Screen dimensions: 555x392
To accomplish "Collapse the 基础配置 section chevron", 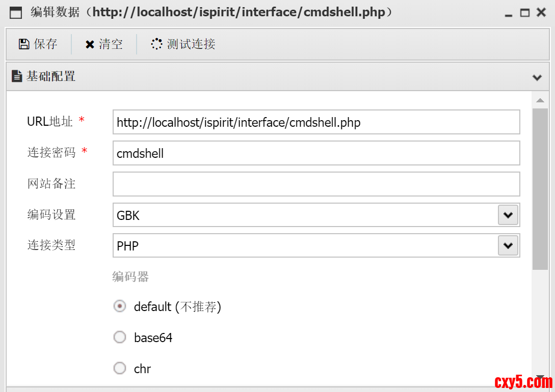I will click(x=537, y=77).
